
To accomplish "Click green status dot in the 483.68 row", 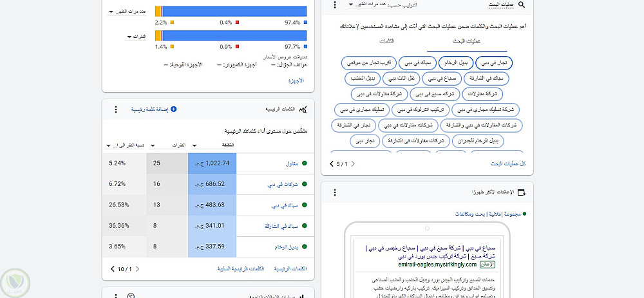I will [x=305, y=205].
